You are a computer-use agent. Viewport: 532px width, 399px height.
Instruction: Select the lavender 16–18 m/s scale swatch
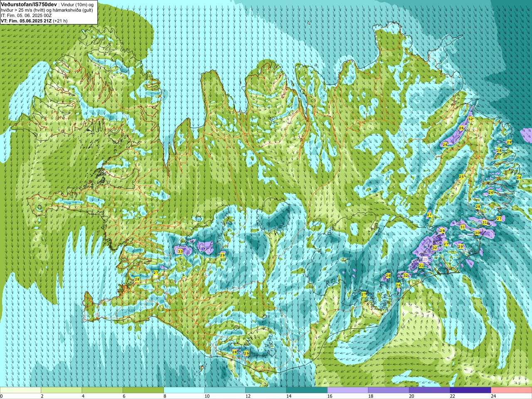click(x=348, y=390)
